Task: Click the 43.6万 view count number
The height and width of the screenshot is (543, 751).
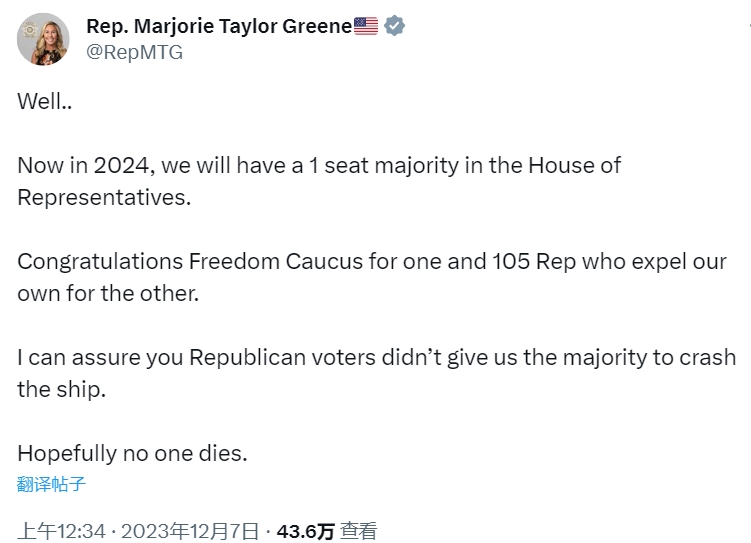Action: [x=305, y=531]
